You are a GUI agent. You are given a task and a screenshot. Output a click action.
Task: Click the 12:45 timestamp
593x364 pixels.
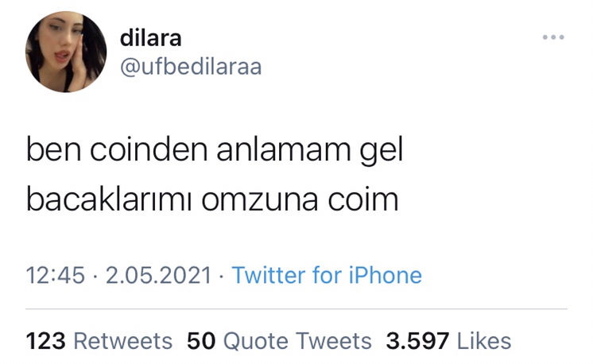(x=55, y=275)
